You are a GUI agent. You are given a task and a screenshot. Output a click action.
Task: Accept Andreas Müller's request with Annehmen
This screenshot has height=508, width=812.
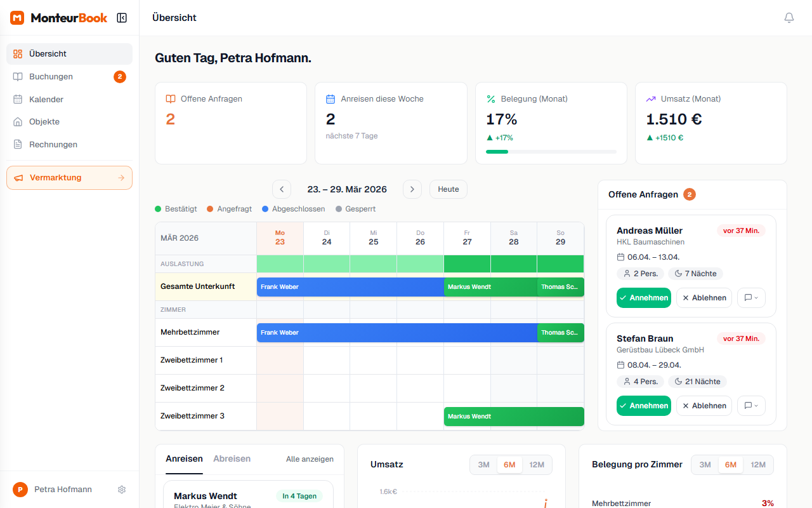[x=643, y=298]
